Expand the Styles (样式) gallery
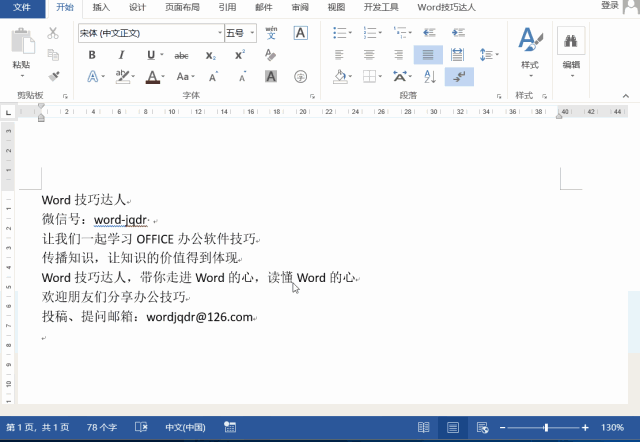640x442 pixels. pos(530,52)
